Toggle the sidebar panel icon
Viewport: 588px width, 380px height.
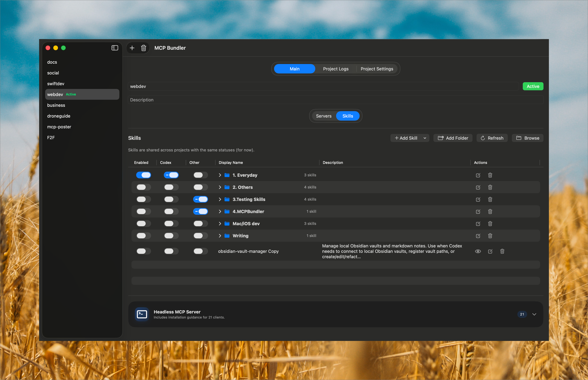(x=115, y=48)
